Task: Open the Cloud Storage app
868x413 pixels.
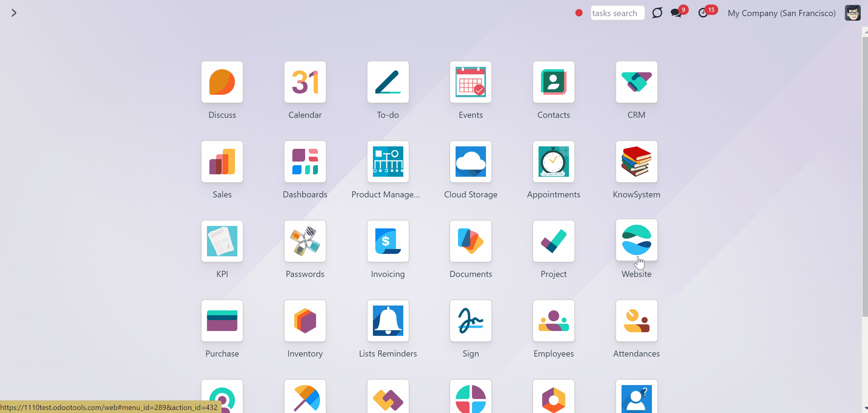Action: click(471, 162)
